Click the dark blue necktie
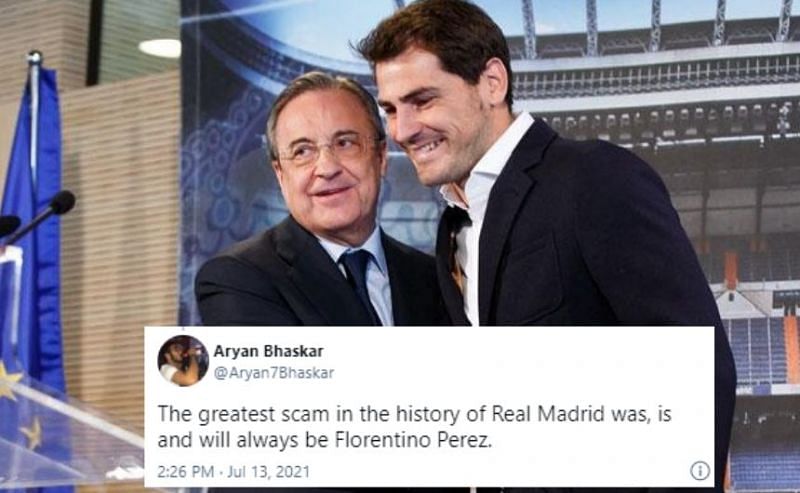Viewport: 800px width, 493px height. point(360,285)
